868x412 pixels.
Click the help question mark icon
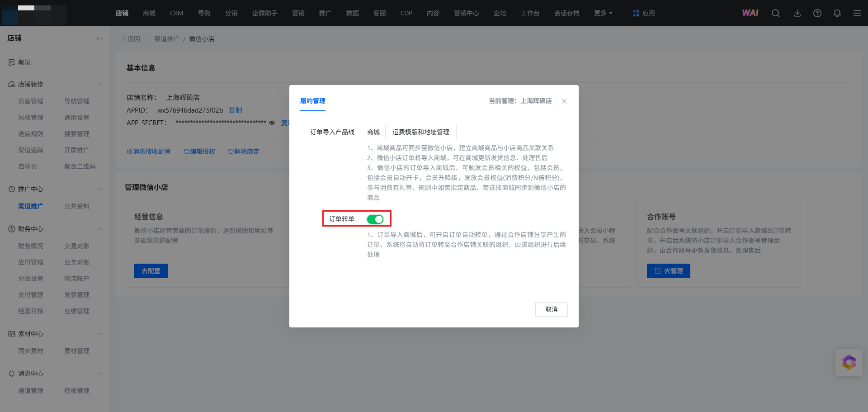pyautogui.click(x=817, y=13)
